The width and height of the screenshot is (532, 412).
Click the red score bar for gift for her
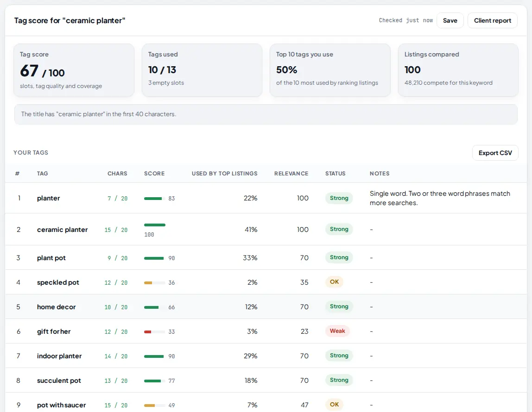[x=154, y=332]
